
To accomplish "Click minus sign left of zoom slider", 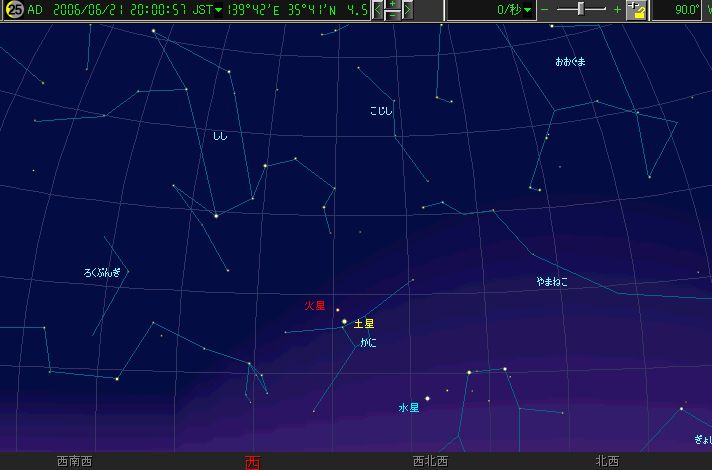I will click(x=545, y=10).
